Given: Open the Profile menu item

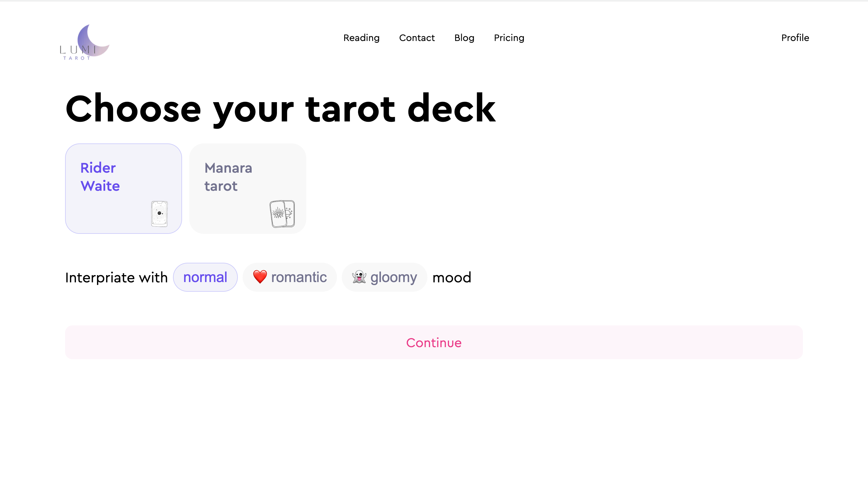Looking at the screenshot, I should [795, 38].
